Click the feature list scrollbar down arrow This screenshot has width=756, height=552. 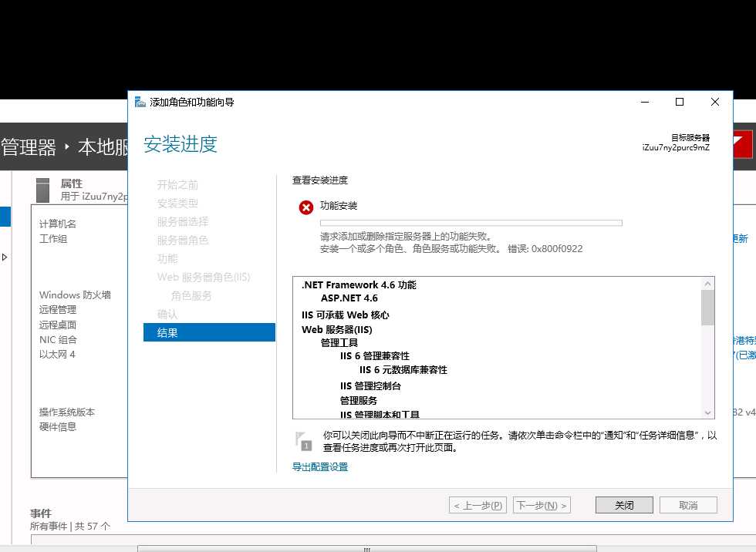pos(708,412)
